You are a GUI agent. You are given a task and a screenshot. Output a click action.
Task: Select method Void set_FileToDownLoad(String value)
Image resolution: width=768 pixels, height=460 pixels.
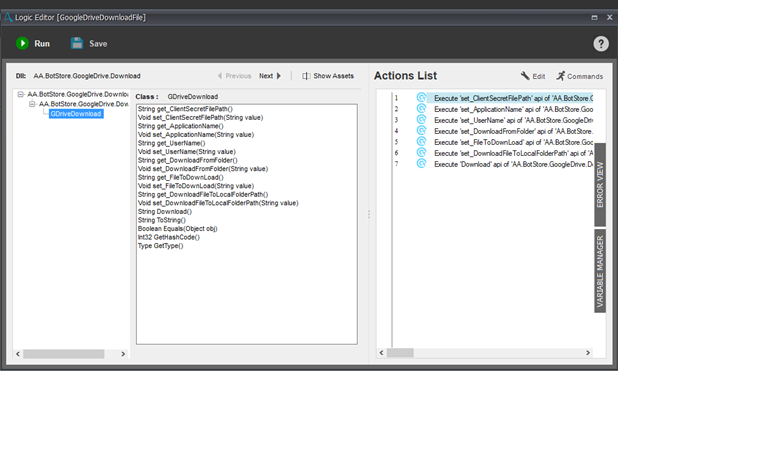tap(196, 186)
